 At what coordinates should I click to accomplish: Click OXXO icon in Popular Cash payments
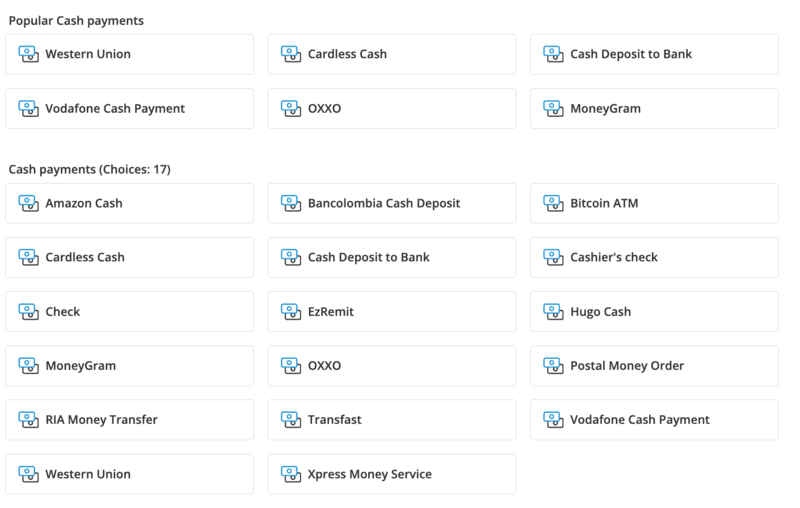pos(291,108)
